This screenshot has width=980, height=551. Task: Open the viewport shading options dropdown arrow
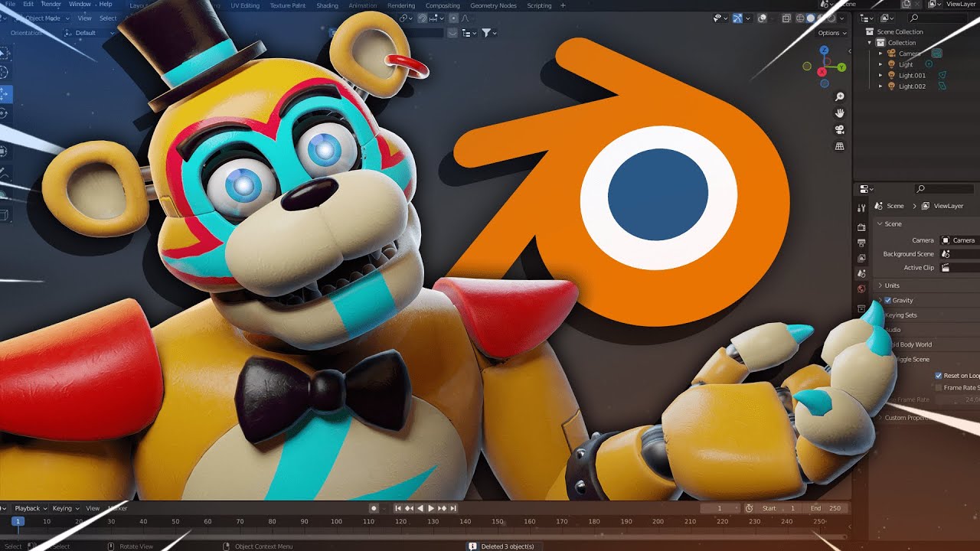pyautogui.click(x=841, y=18)
